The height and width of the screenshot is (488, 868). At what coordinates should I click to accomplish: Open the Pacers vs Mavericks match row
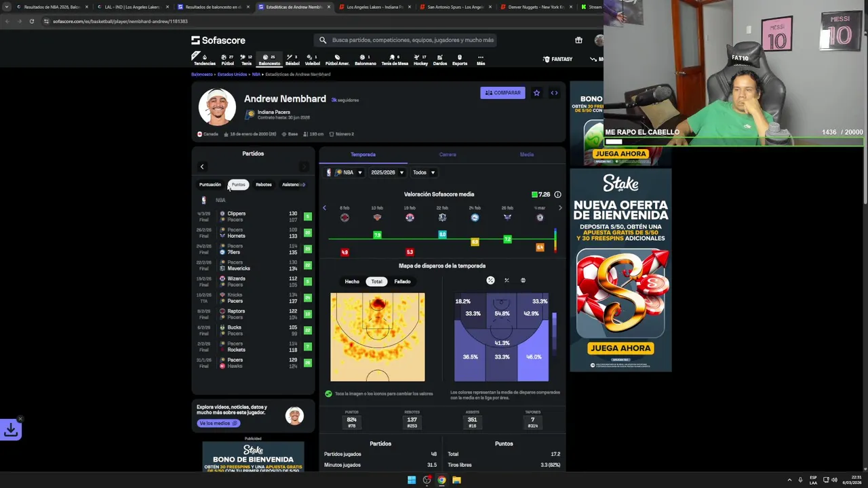tap(253, 265)
